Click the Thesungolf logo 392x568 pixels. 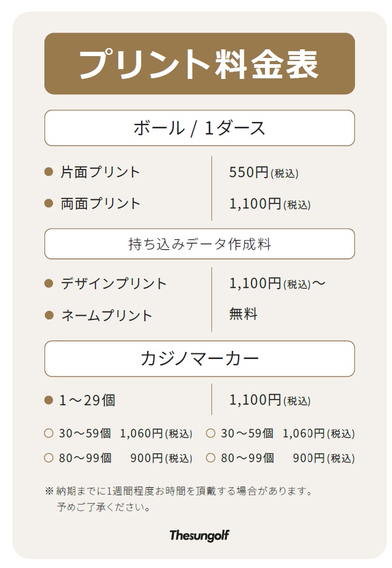tap(199, 535)
